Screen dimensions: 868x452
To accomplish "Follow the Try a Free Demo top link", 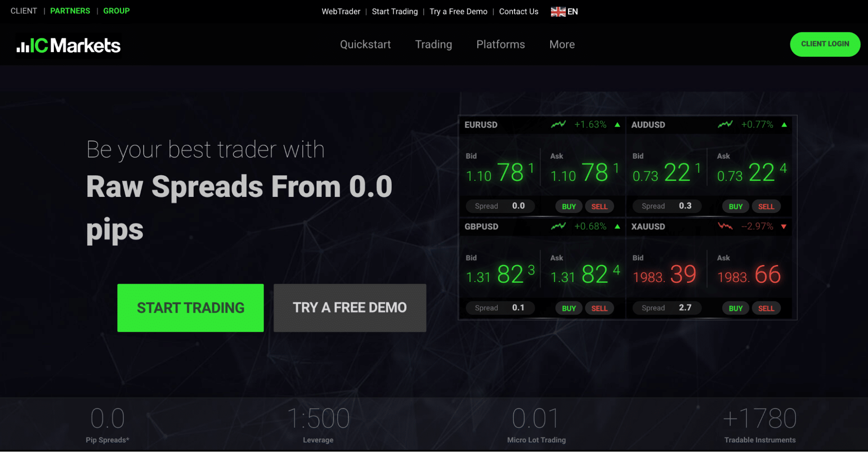I will coord(459,12).
